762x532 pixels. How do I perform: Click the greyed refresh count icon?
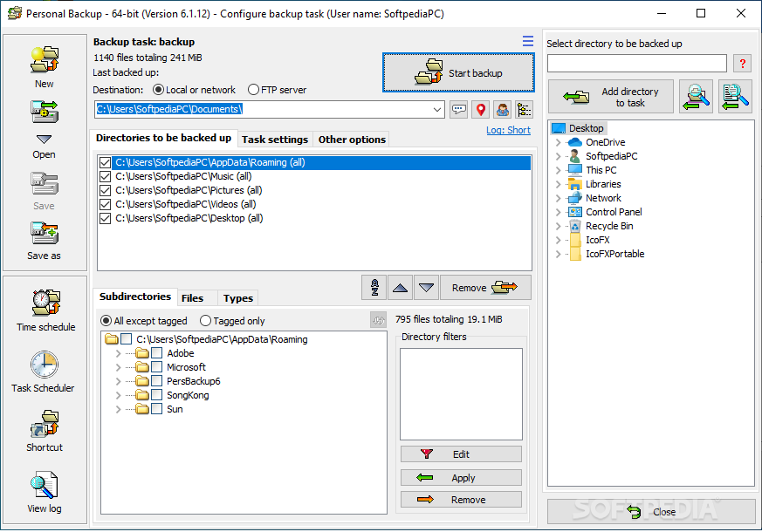378,320
